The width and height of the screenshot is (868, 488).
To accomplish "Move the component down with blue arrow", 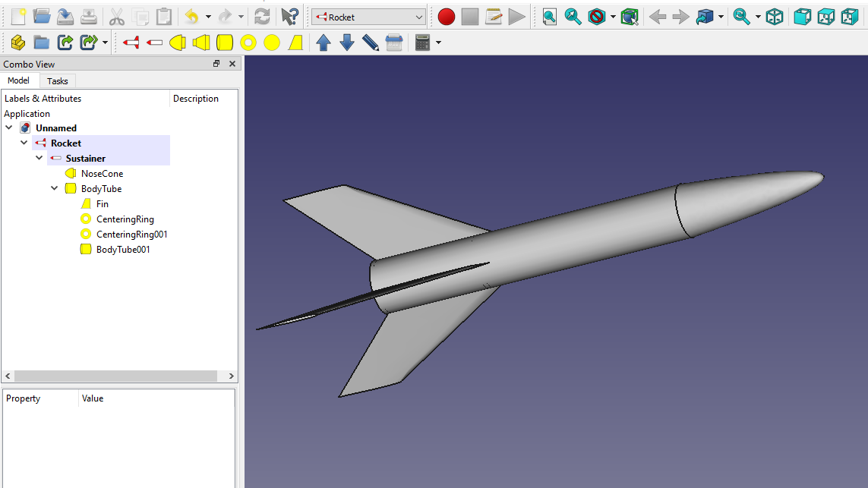I will coord(347,43).
